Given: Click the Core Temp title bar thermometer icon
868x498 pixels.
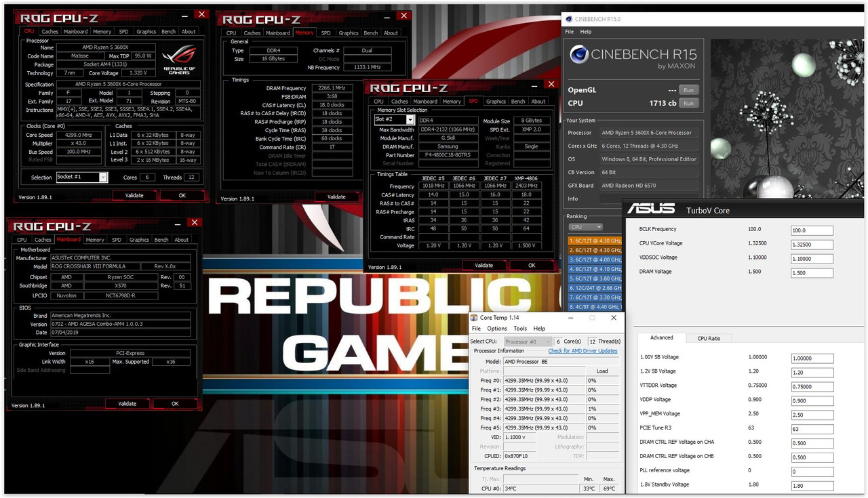Looking at the screenshot, I should pyautogui.click(x=475, y=317).
